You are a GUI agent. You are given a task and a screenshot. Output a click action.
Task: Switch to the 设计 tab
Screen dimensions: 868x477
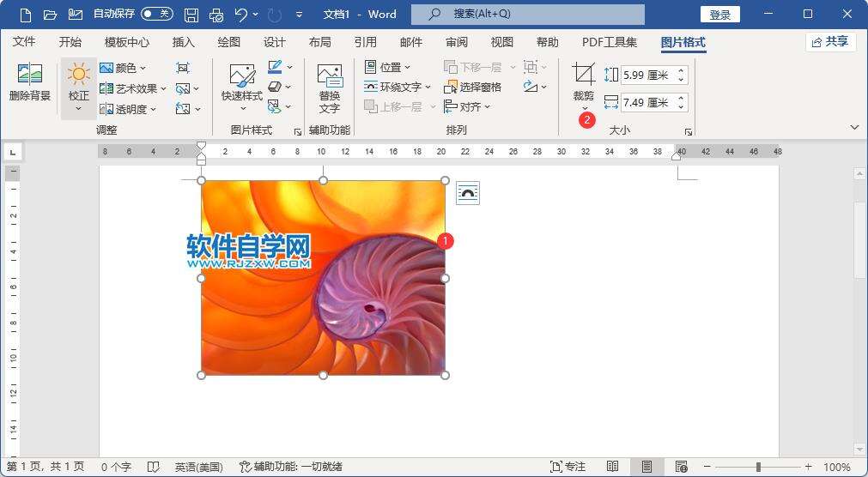pyautogui.click(x=274, y=41)
